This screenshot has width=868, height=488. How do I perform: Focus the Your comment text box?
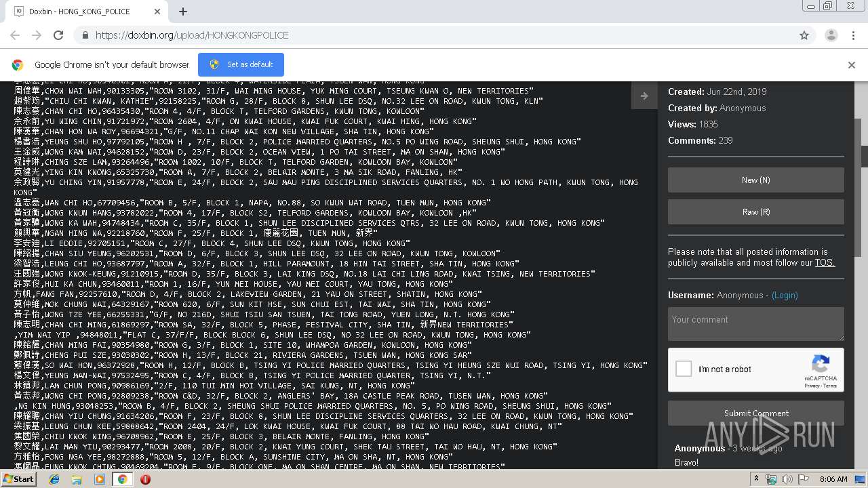click(756, 323)
